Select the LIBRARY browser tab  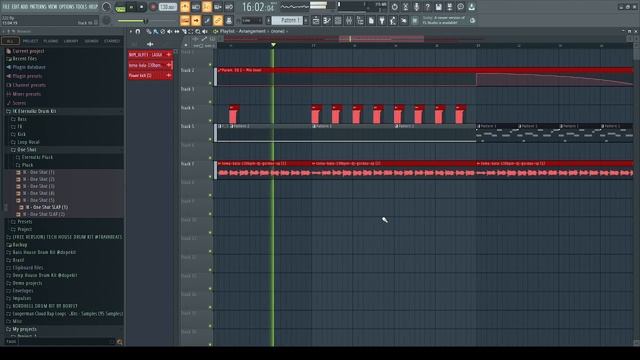(71, 41)
